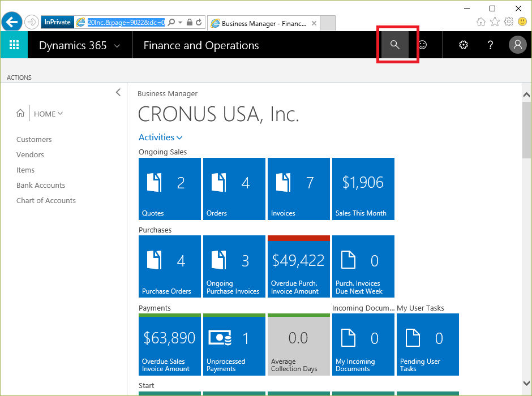Click the Purchases group label

point(155,230)
